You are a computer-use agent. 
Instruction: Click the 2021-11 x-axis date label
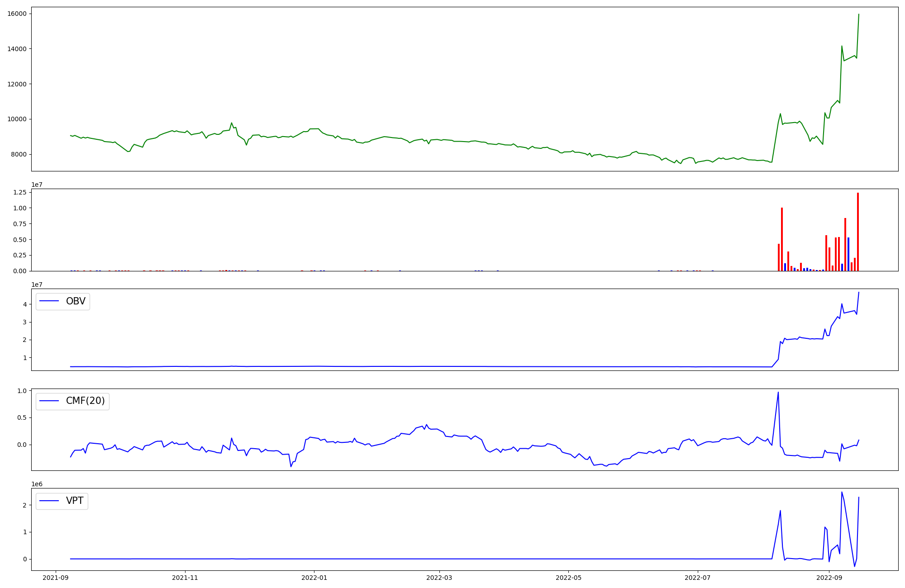point(185,578)
